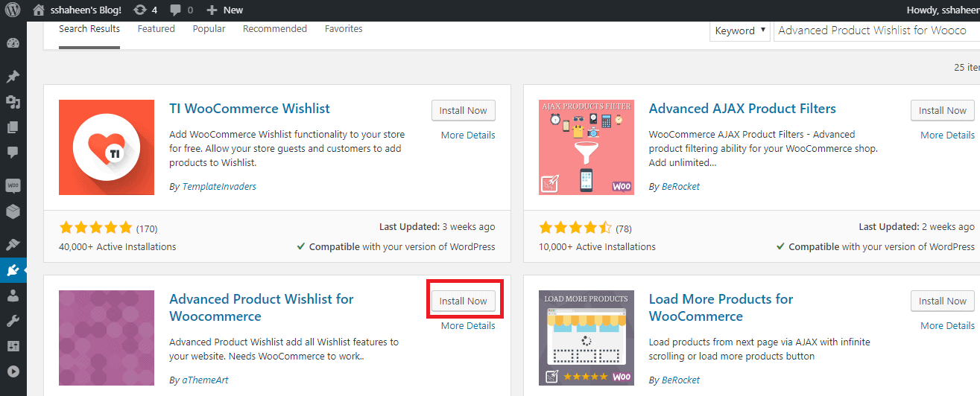Open WooCommerce sidebar icon
The height and width of the screenshot is (396, 980).
[13, 185]
